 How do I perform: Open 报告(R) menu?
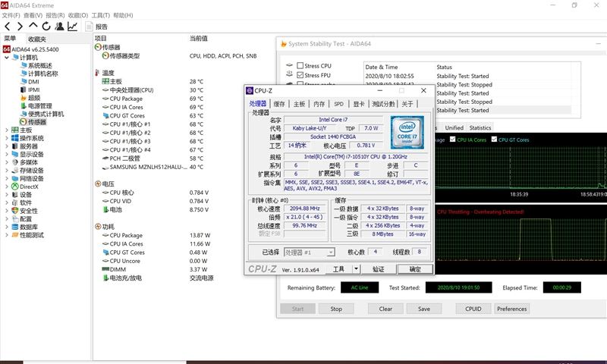(x=55, y=15)
